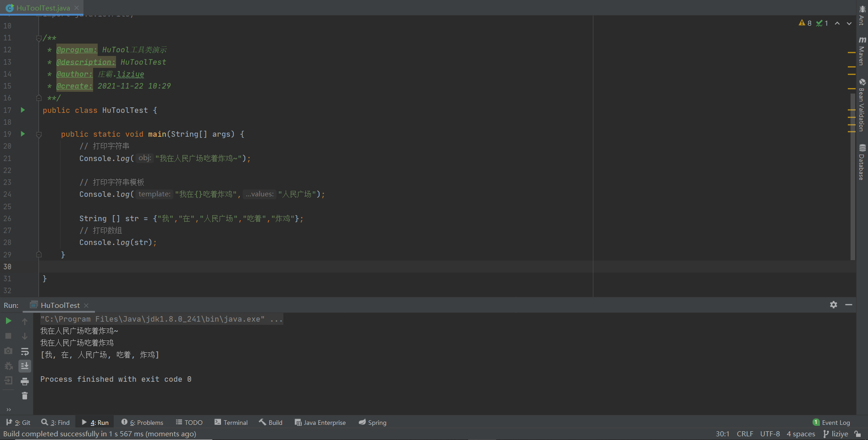
Task: Run the HuToolTest class from gutter
Action: [22, 110]
